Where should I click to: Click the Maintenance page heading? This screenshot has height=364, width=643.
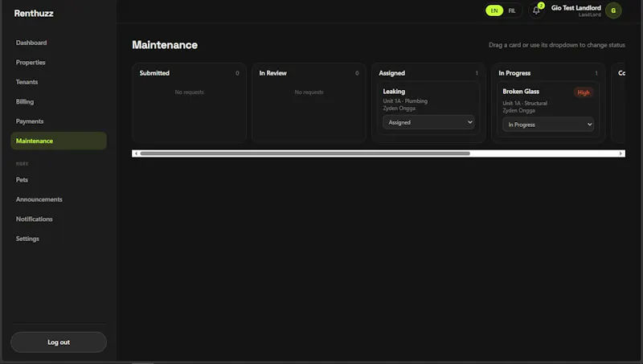click(x=165, y=45)
